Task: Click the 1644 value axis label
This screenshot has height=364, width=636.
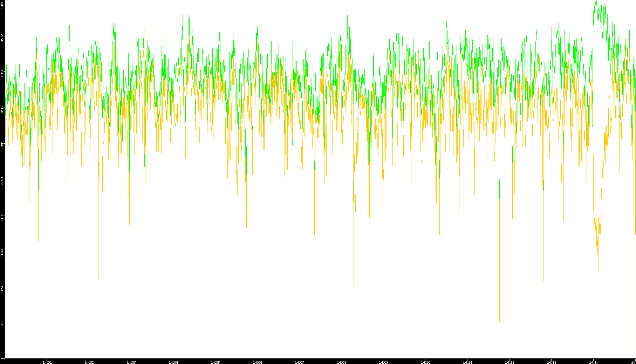Action: pos(2,253)
